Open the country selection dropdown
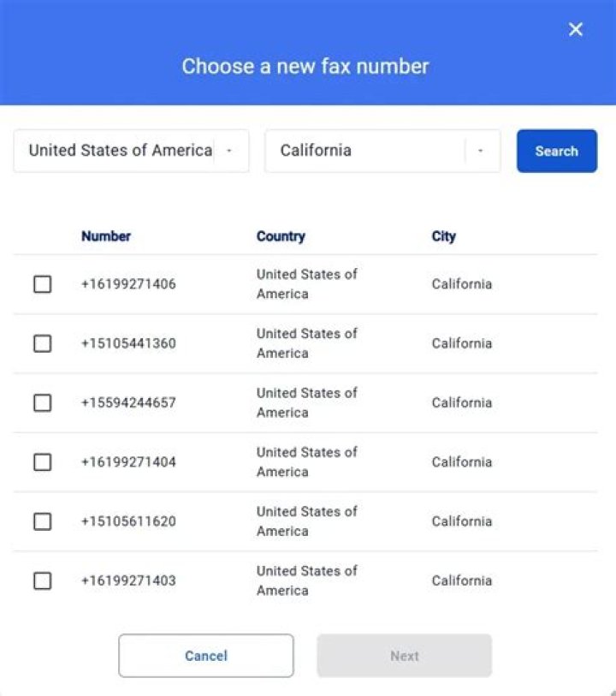616x696 pixels. click(x=130, y=151)
